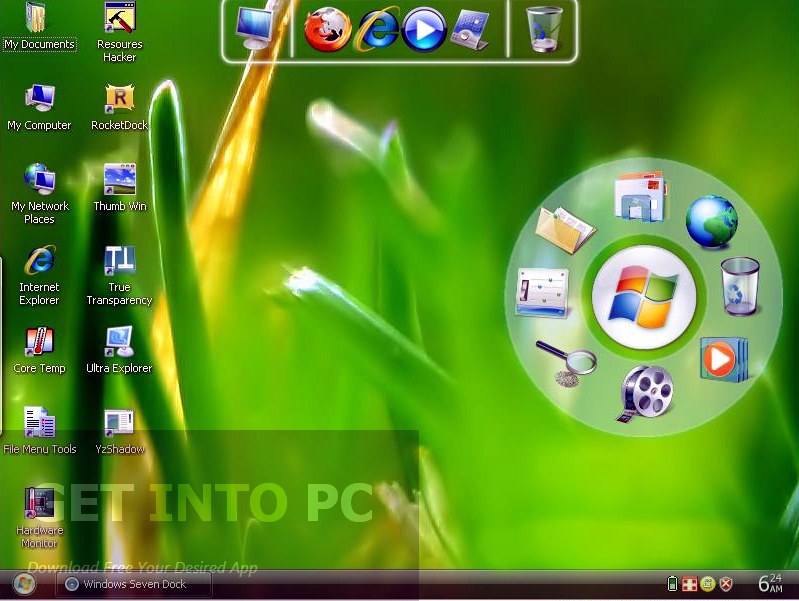Image resolution: width=799 pixels, height=601 pixels.
Task: Select the Windows Seven Dock taskbar button
Action: pyautogui.click(x=134, y=584)
